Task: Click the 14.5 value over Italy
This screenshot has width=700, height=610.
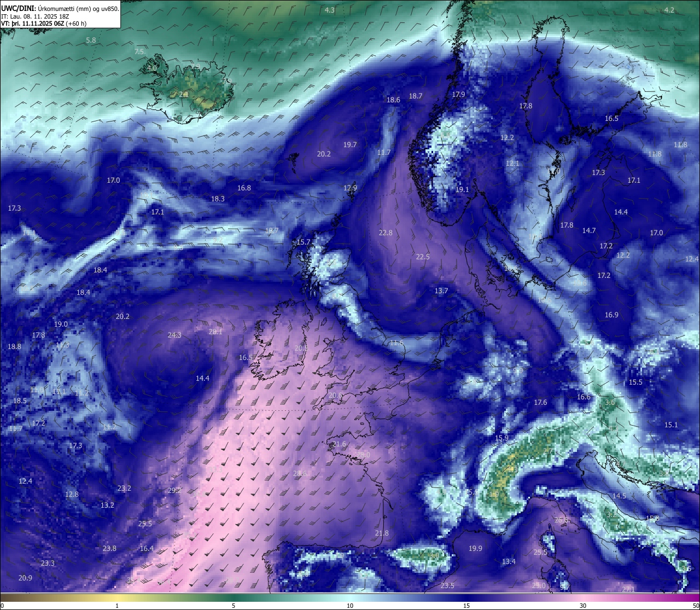Action: point(619,496)
